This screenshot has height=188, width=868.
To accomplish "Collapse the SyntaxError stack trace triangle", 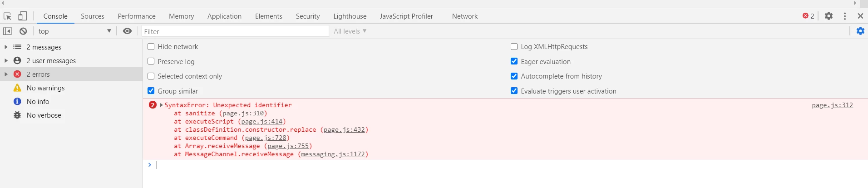I will 161,105.
